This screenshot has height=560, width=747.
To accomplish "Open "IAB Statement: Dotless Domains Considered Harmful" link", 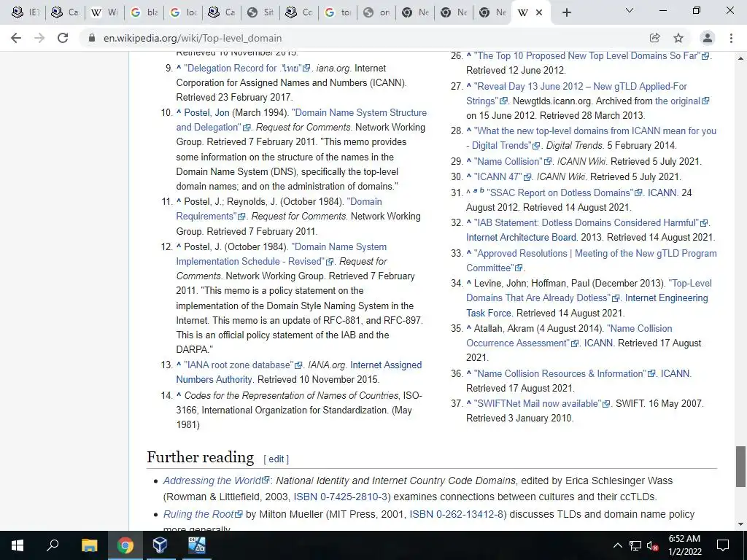I will point(591,223).
